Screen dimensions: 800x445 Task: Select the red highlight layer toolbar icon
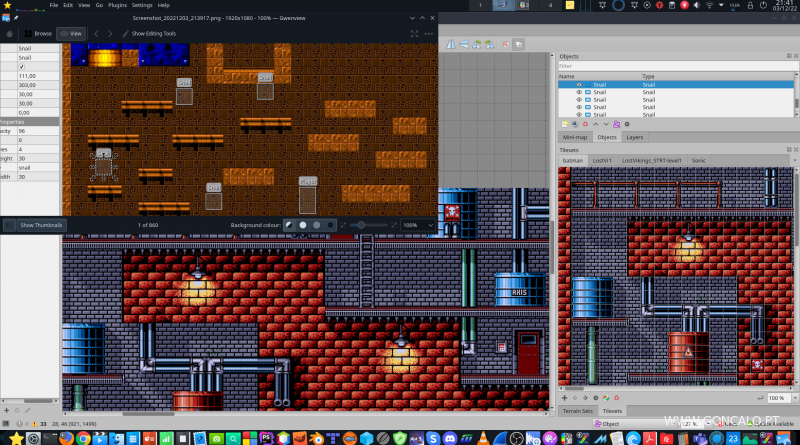tap(506, 44)
